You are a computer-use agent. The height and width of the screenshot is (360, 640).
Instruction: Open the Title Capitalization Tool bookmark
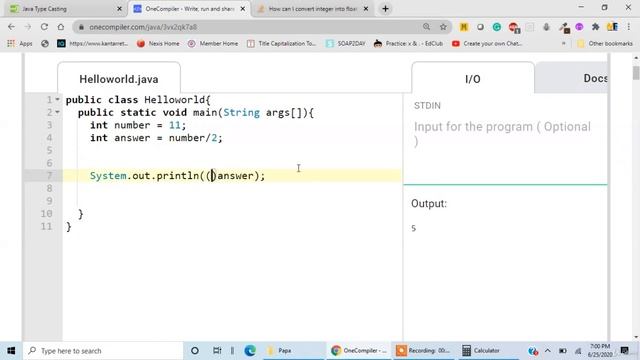click(x=282, y=43)
